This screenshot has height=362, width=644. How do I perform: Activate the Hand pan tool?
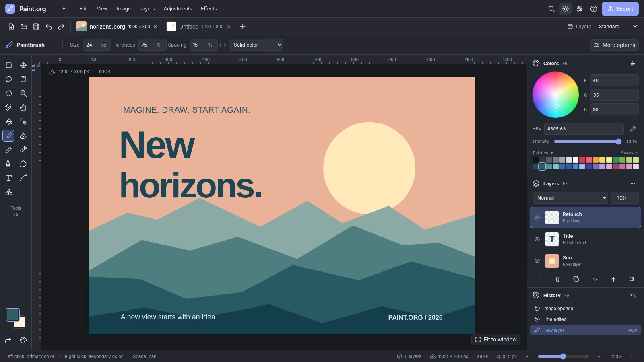[23, 107]
